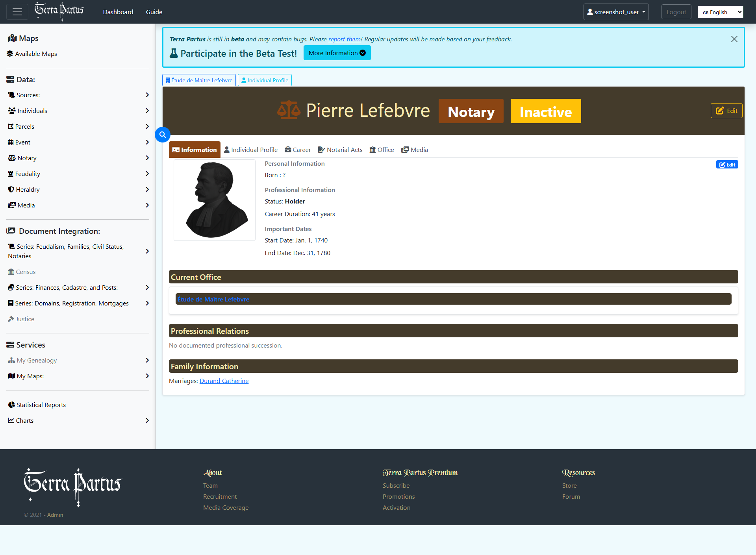This screenshot has height=555, width=756.
Task: Switch to the Notarial Acts tab
Action: [340, 150]
